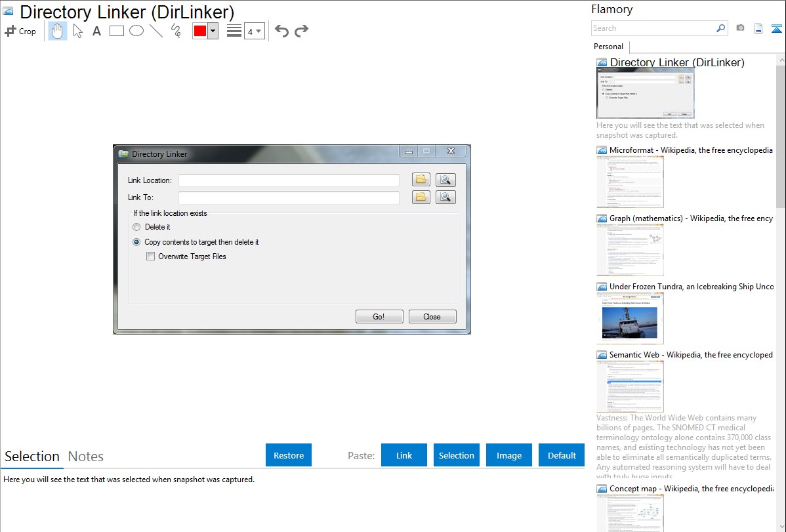Click the blue top-right panel icon

(776, 28)
